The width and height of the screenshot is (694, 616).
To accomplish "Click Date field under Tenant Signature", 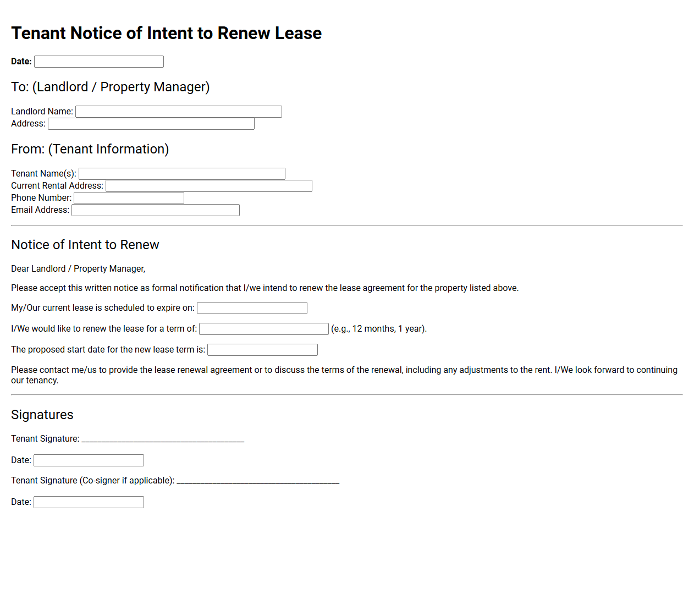I will pos(89,460).
